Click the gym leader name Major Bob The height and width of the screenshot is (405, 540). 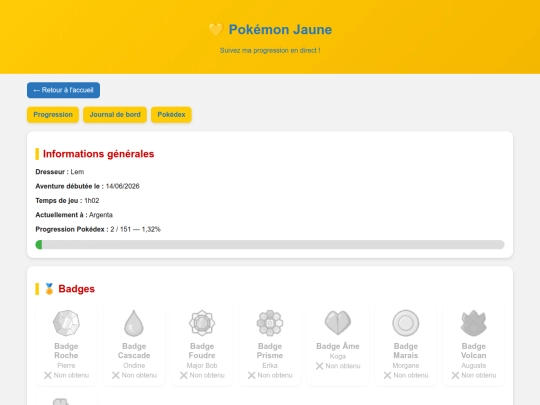coord(202,366)
